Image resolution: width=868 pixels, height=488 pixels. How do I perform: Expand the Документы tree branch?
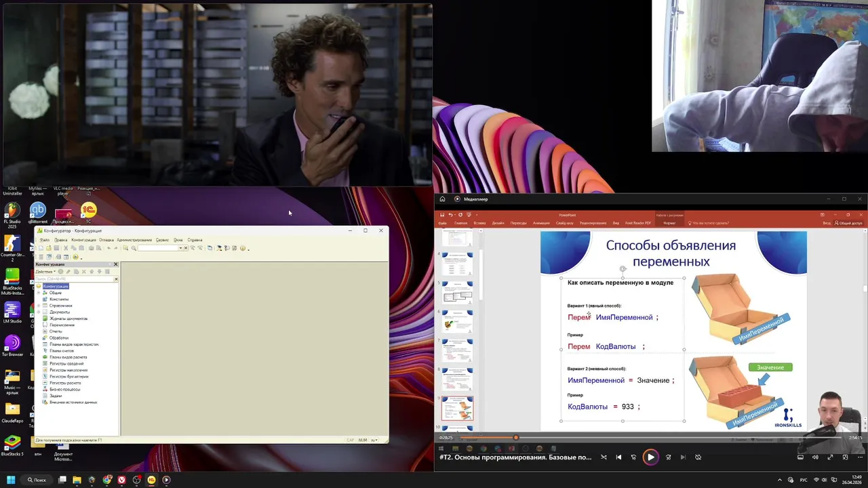click(x=39, y=312)
